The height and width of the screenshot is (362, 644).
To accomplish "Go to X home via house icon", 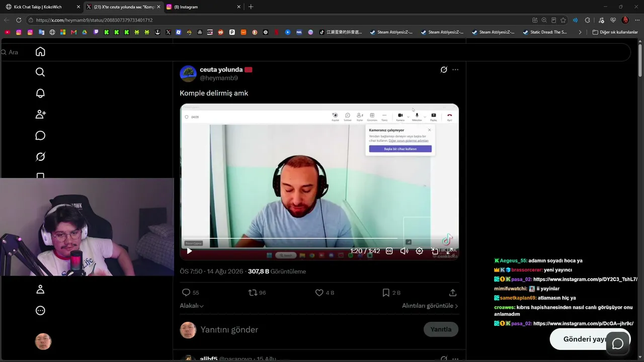I will [40, 52].
